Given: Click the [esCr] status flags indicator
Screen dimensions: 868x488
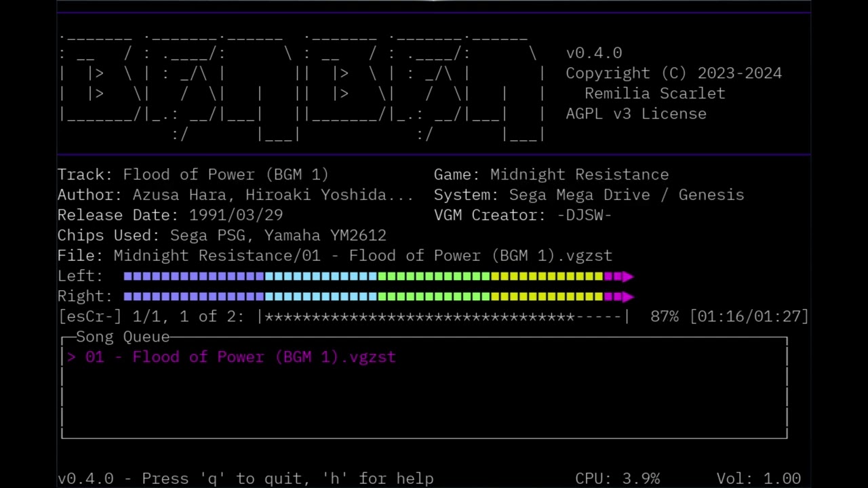Looking at the screenshot, I should (x=90, y=317).
